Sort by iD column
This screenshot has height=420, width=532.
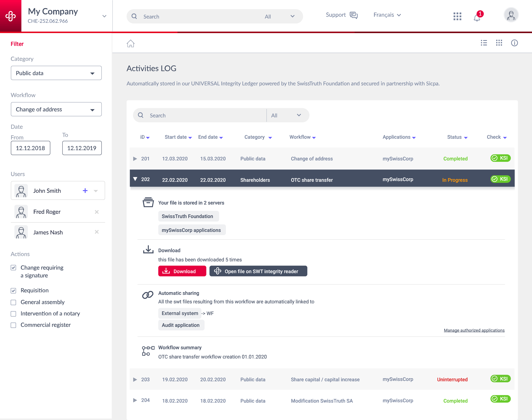point(145,137)
